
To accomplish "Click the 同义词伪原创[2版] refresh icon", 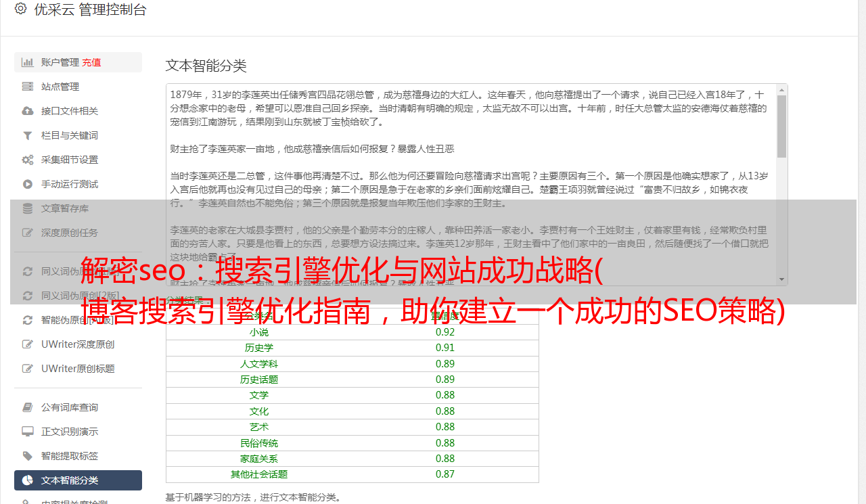I will tap(28, 296).
